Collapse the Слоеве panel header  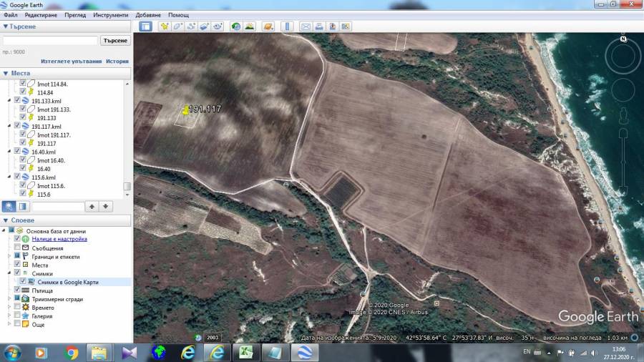6,220
